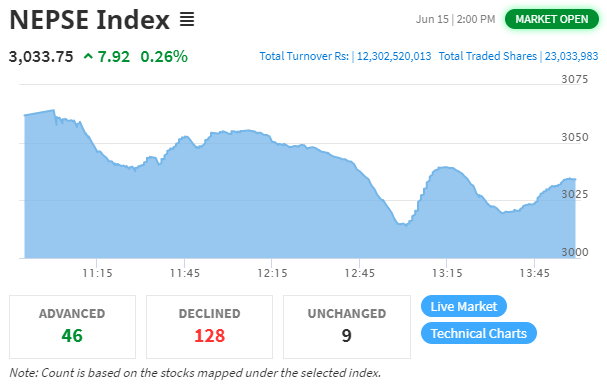Click the 11:45 time axis marker
The height and width of the screenshot is (390, 607).
[x=185, y=273]
